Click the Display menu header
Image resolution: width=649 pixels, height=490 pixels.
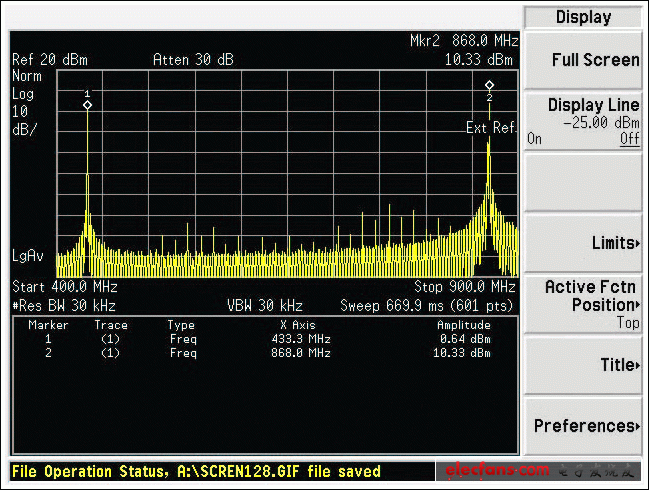[x=584, y=17]
